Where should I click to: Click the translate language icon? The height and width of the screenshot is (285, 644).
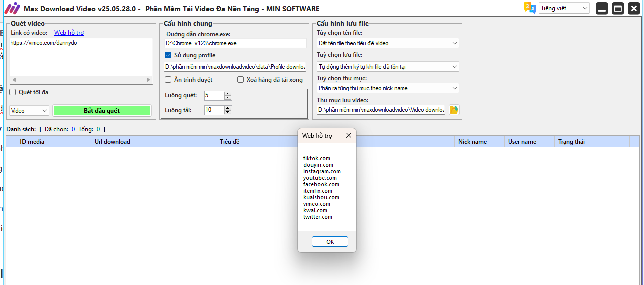pos(530,8)
